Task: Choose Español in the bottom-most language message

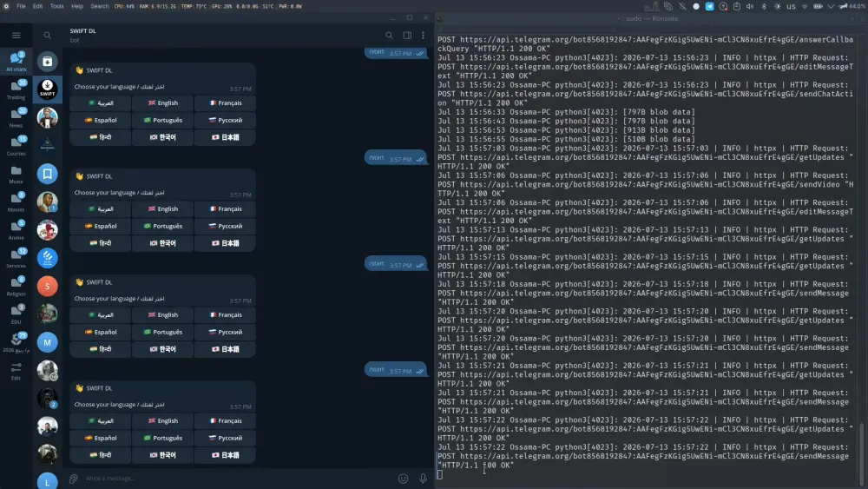Action: 101,438
